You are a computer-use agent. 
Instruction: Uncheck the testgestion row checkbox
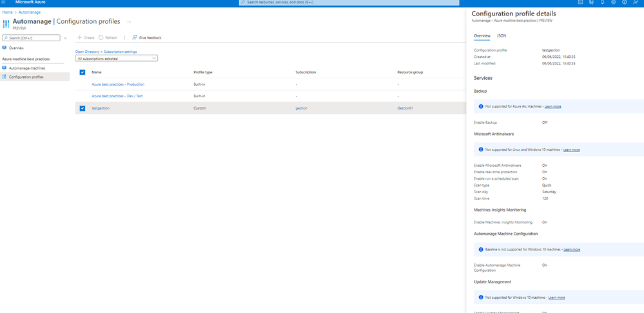[x=83, y=108]
